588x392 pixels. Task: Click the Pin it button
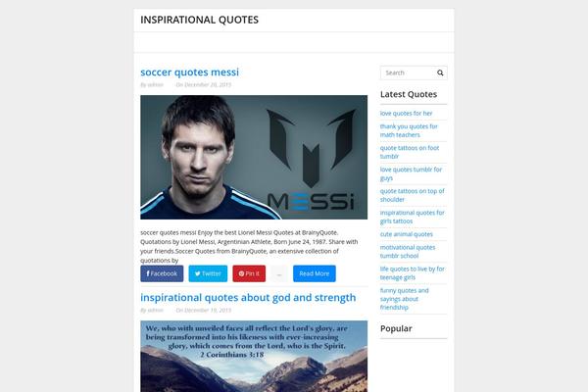click(249, 273)
